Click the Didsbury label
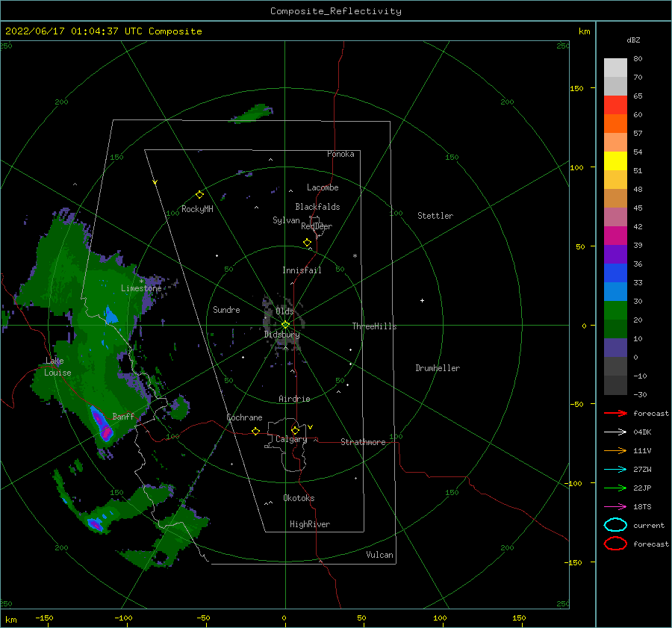Viewport: 672px width, 628px height. click(x=281, y=335)
